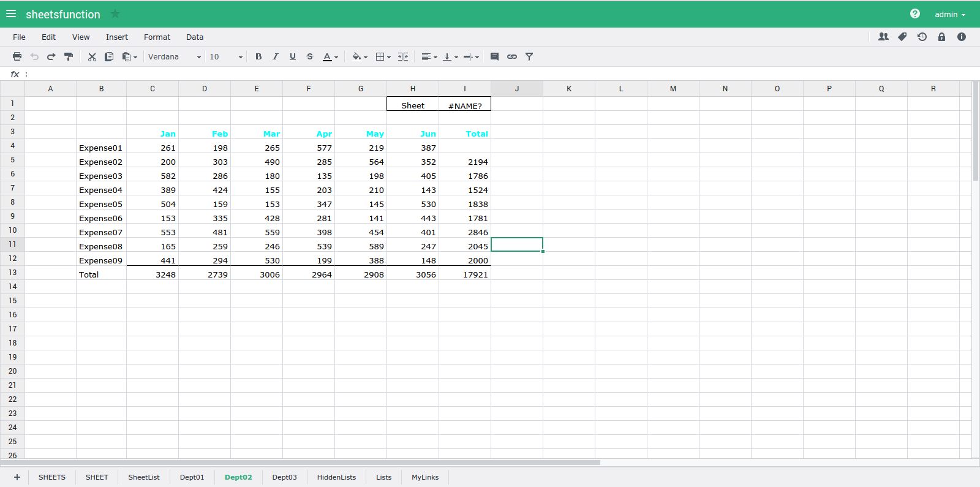Expand the paste options arrow

135,57
